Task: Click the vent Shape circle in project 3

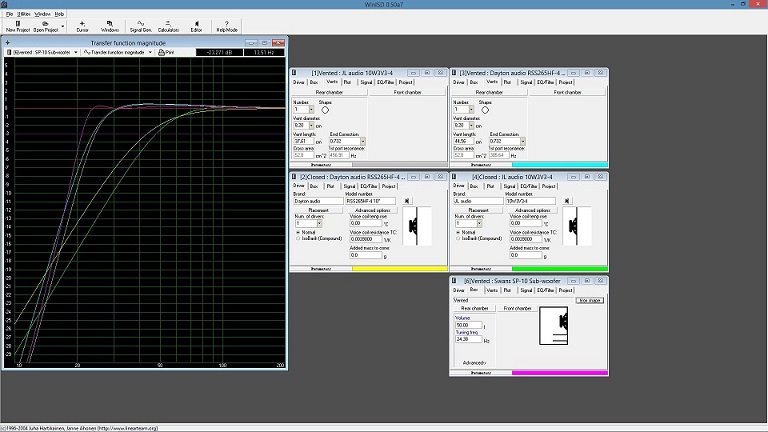Action: [x=485, y=110]
